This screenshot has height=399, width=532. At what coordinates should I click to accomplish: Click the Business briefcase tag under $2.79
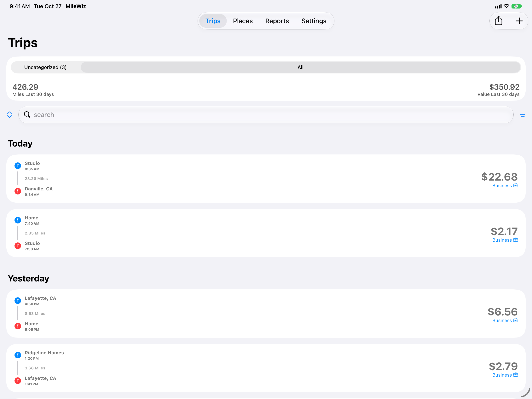pyautogui.click(x=505, y=375)
